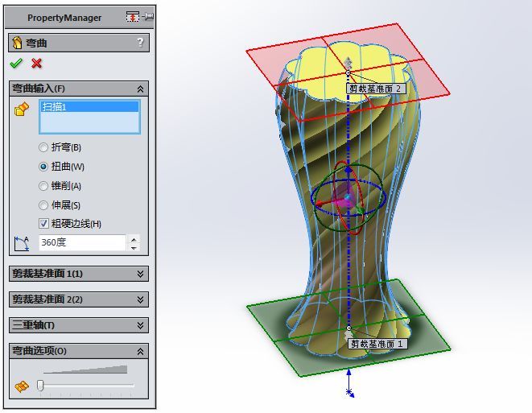Viewport: 532px width, 413px height.
Task: Click the red trim plane 2 handle point
Action: click(x=348, y=72)
